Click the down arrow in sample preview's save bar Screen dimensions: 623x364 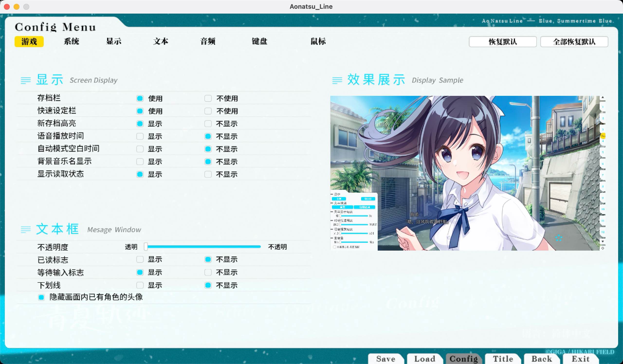pos(603,241)
